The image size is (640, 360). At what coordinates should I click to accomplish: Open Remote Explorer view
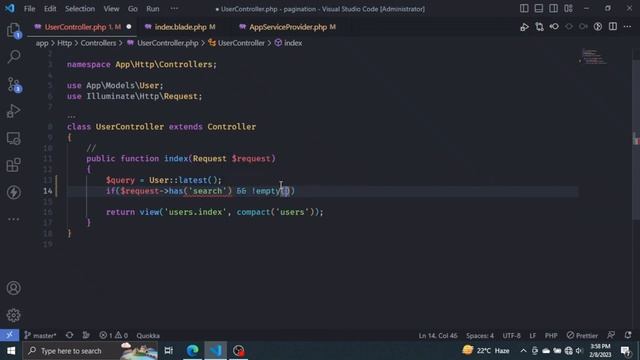[x=13, y=138]
